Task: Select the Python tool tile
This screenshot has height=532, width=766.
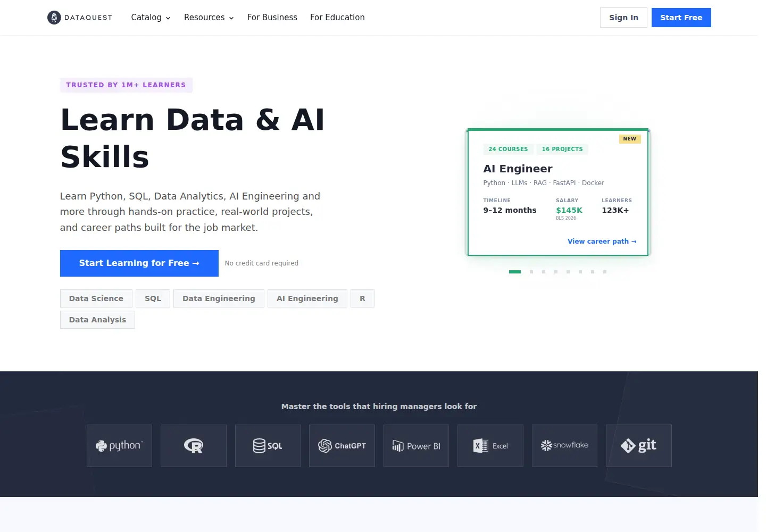Action: coord(119,446)
